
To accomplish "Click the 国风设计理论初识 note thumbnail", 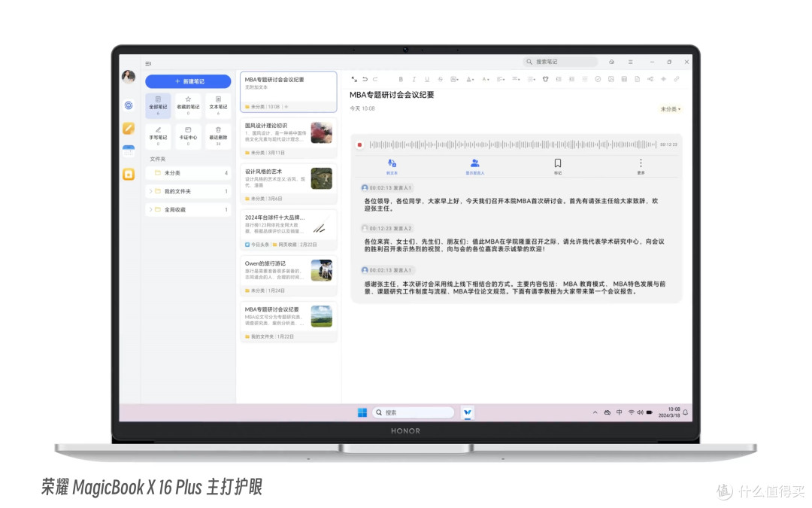I will [x=321, y=132].
